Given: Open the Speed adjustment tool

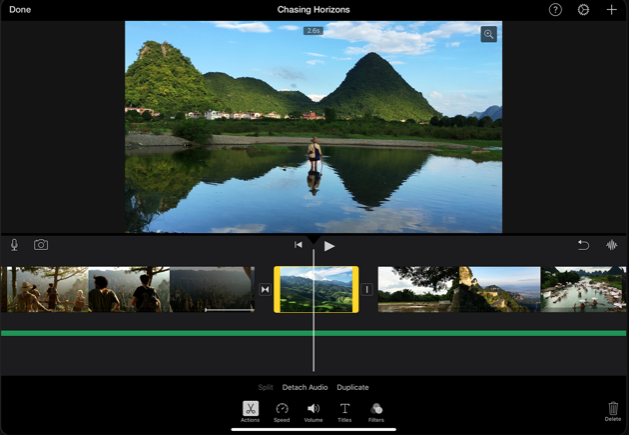Looking at the screenshot, I should [x=282, y=409].
